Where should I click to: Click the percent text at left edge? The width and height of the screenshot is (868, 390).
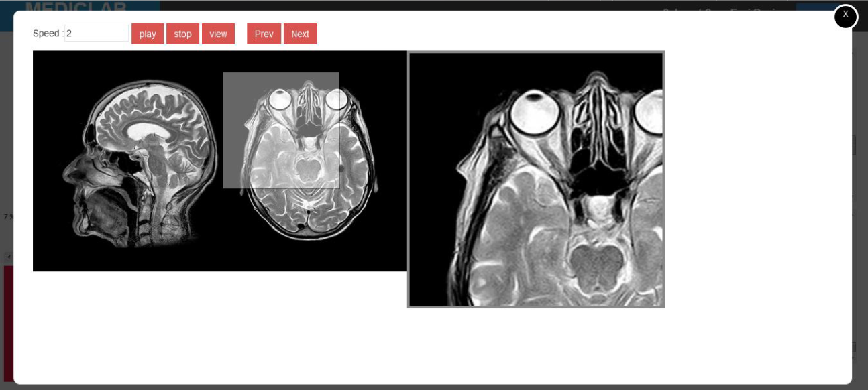(9, 216)
